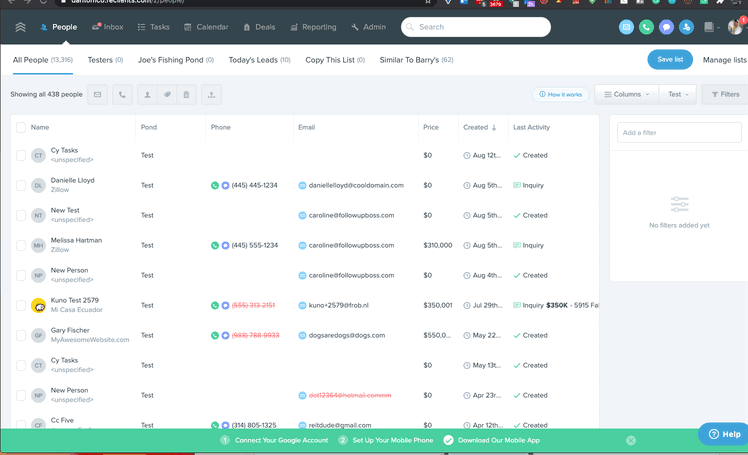Click the green call icon for Gary Fischer

pos(215,336)
